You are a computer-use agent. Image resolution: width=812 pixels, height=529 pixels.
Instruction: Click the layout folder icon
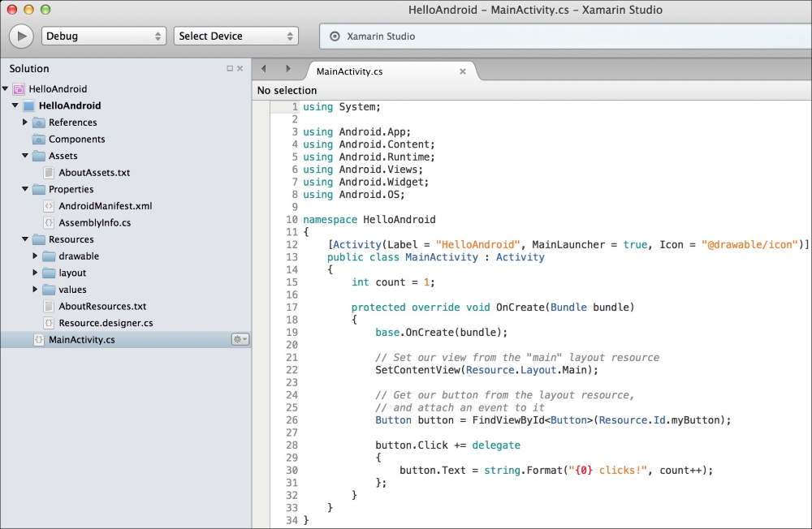pos(49,273)
